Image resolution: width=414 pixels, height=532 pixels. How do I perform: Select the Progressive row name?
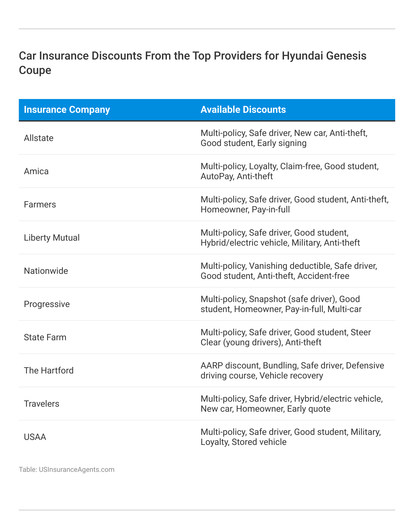coord(47,304)
